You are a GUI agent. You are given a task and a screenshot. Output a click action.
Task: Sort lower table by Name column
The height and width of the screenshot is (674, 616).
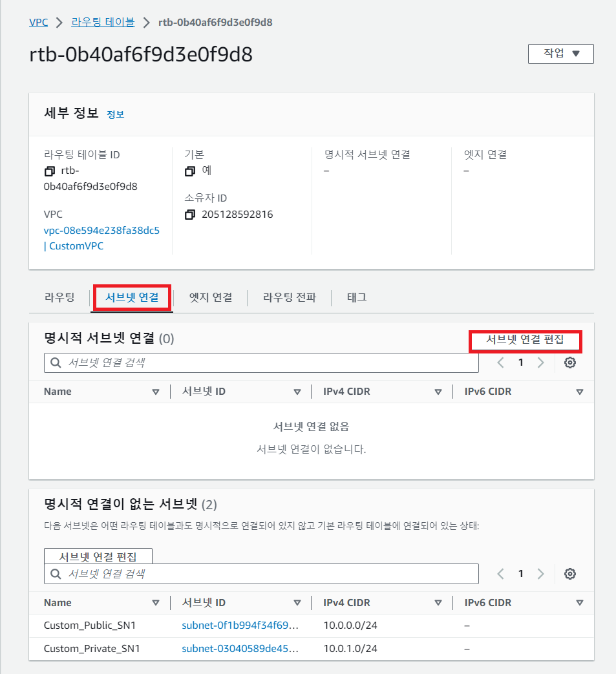point(156,603)
